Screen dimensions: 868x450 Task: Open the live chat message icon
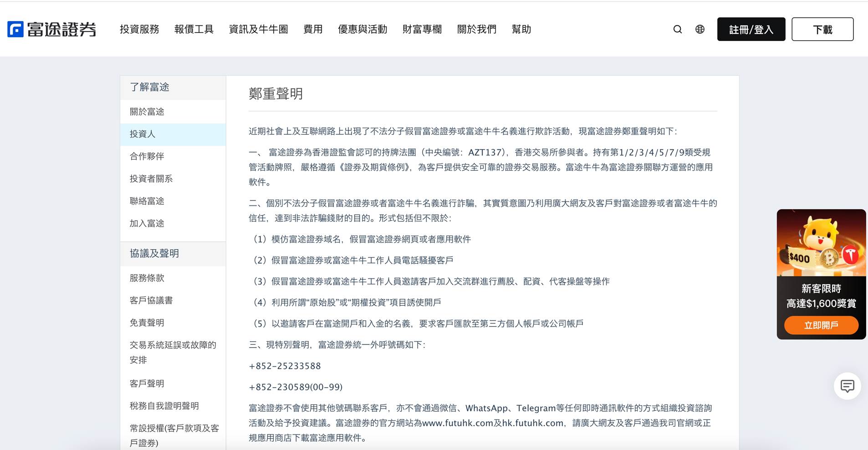[x=847, y=386]
